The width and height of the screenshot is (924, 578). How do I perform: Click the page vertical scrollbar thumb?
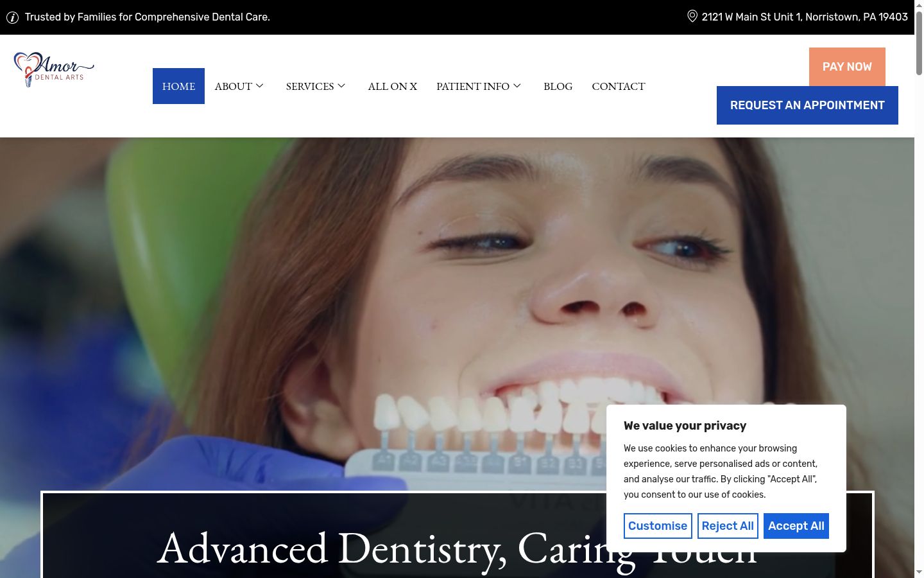click(919, 42)
